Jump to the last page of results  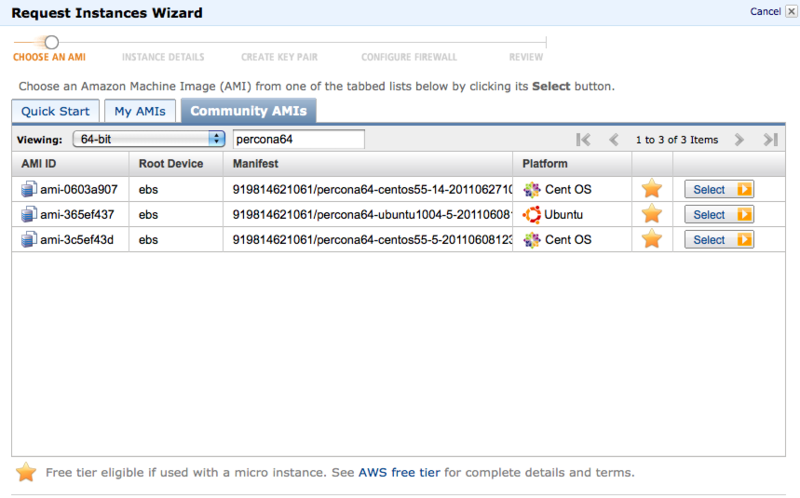[x=770, y=140]
